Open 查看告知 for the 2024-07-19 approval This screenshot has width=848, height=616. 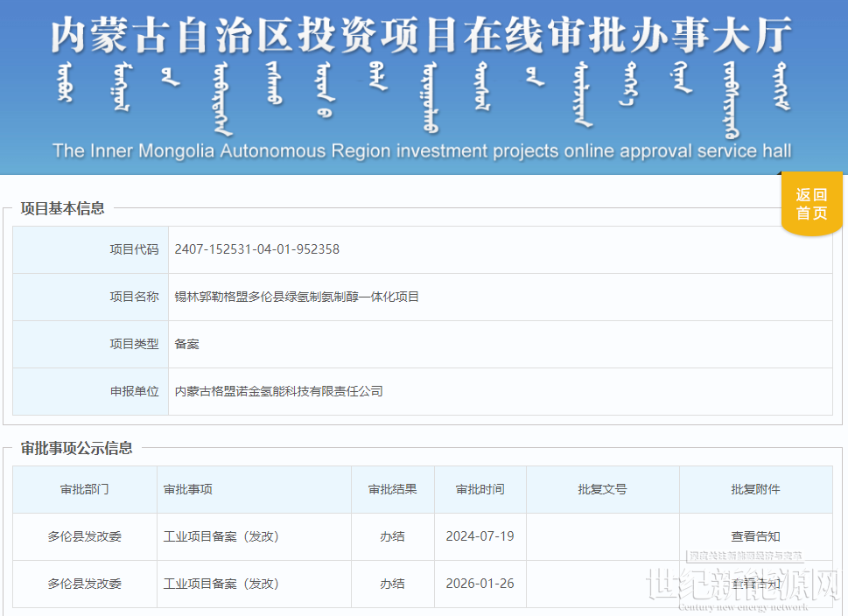(755, 536)
